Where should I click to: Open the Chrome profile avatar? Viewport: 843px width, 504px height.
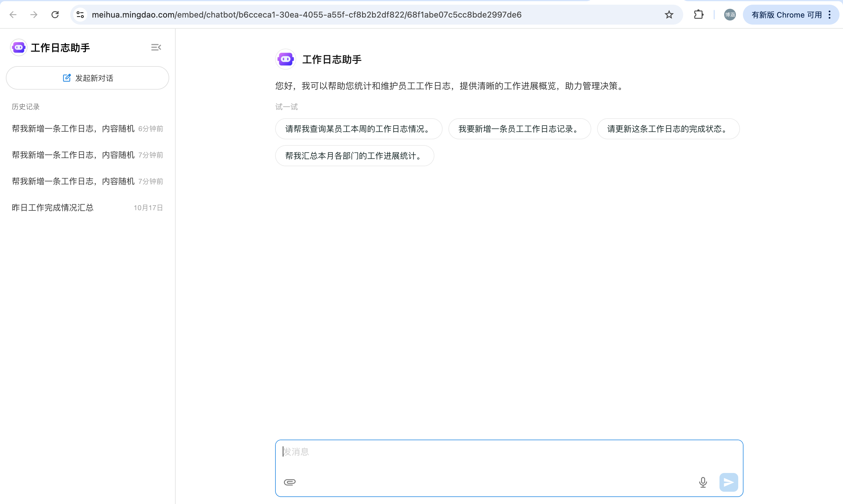pyautogui.click(x=729, y=15)
